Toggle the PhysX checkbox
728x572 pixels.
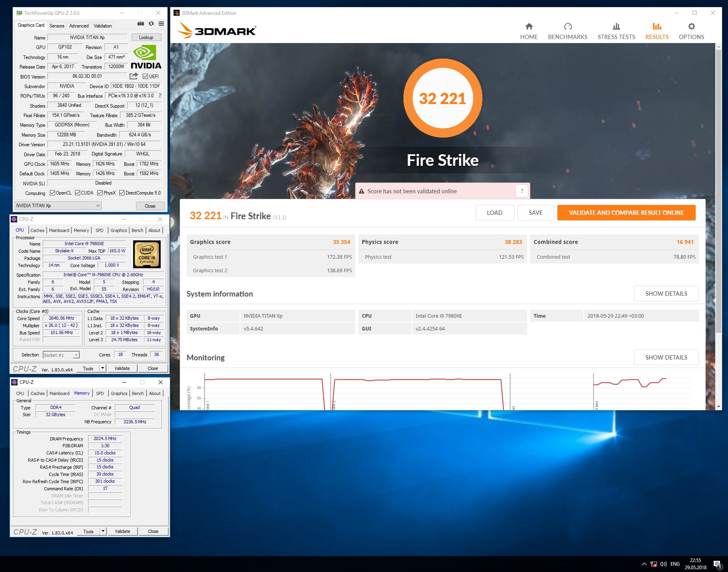pos(100,193)
